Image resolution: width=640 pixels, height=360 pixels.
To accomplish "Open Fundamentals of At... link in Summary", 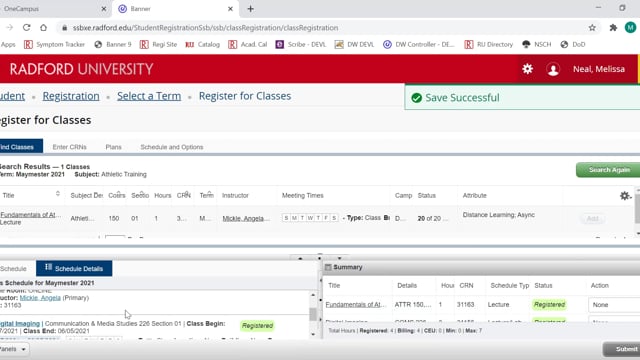I will tap(356, 304).
